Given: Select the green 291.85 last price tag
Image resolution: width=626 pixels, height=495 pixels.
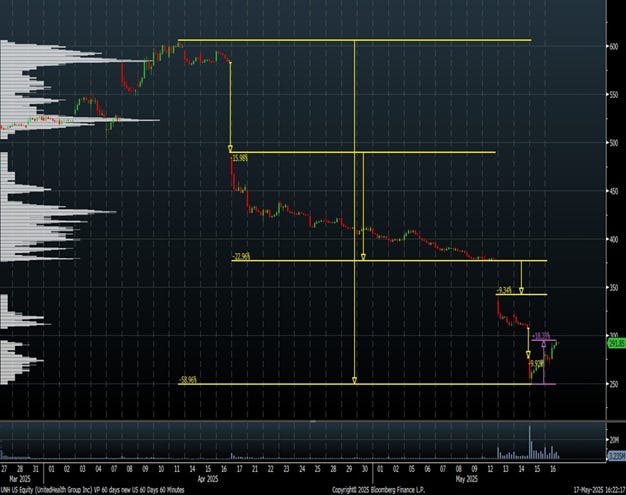Looking at the screenshot, I should (x=616, y=343).
